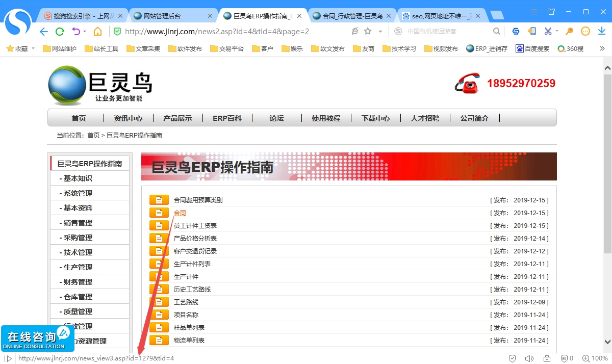
Task: Open the scissors screenshot tool
Action: 548,32
